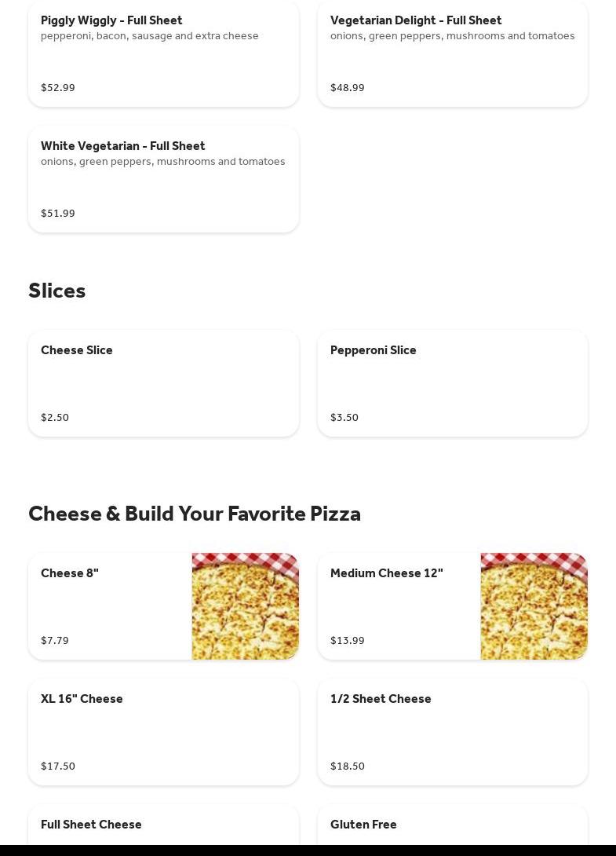Click the Medium Cheese 12" pizza image
The image size is (616, 856).
534,606
